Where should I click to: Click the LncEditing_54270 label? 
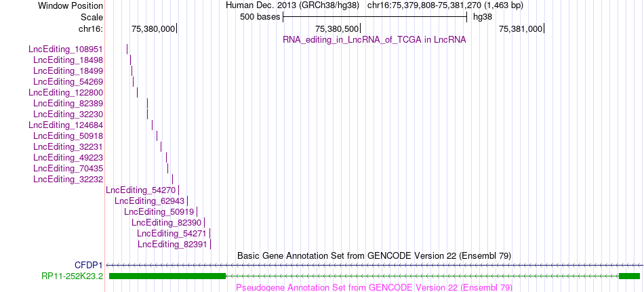coord(141,190)
